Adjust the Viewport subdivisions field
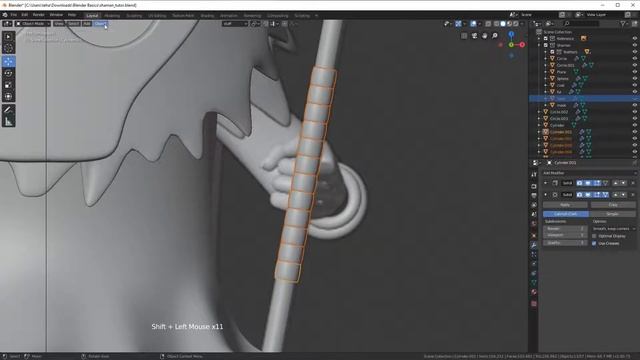 (565, 235)
